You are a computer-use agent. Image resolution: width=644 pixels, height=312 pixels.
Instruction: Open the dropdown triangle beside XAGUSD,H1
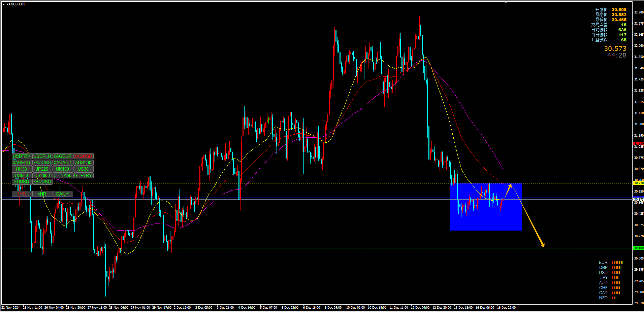[x=4, y=4]
